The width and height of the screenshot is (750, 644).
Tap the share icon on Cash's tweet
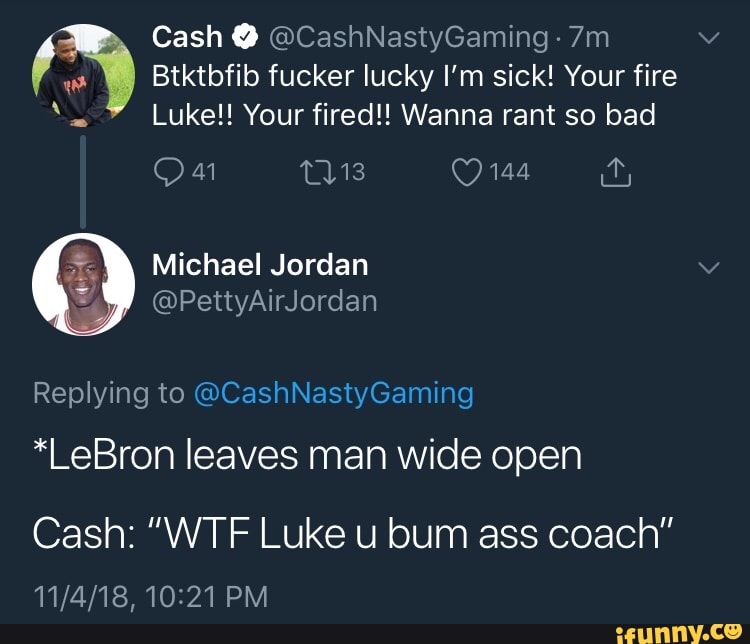(x=616, y=172)
